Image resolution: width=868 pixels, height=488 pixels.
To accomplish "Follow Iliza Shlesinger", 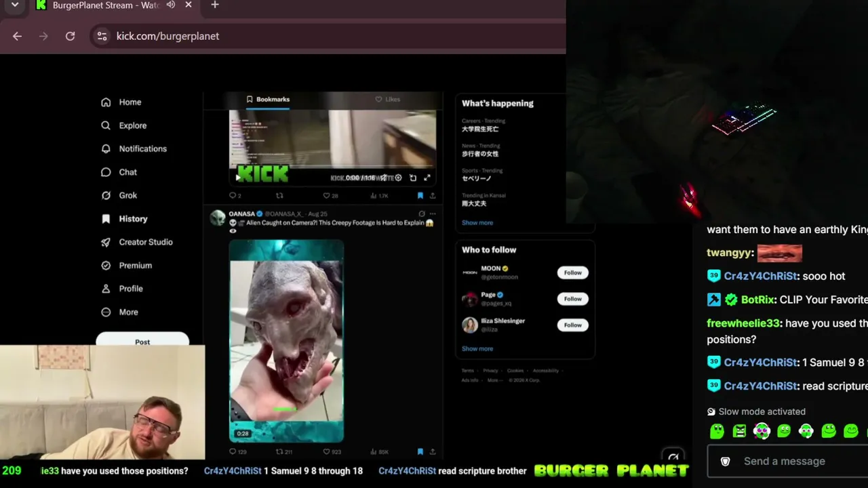I will click(x=573, y=325).
